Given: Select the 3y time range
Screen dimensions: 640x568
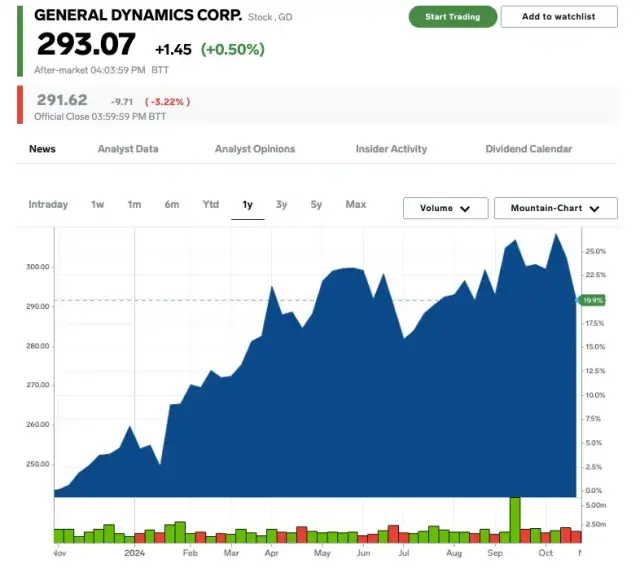Looking at the screenshot, I should [282, 205].
